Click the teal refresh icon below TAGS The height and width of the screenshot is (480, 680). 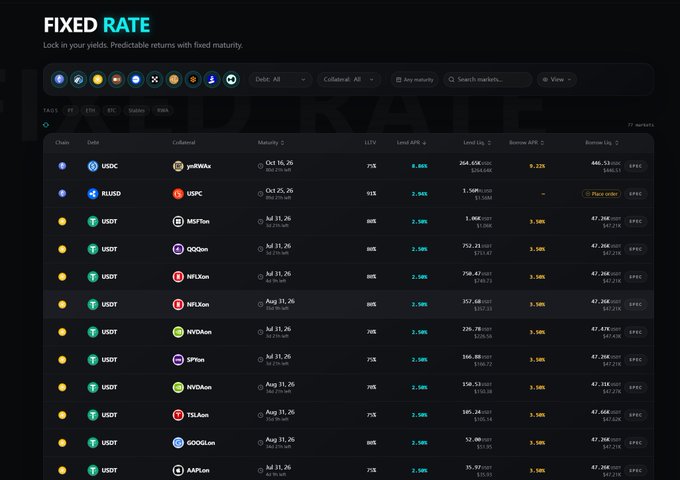46,125
